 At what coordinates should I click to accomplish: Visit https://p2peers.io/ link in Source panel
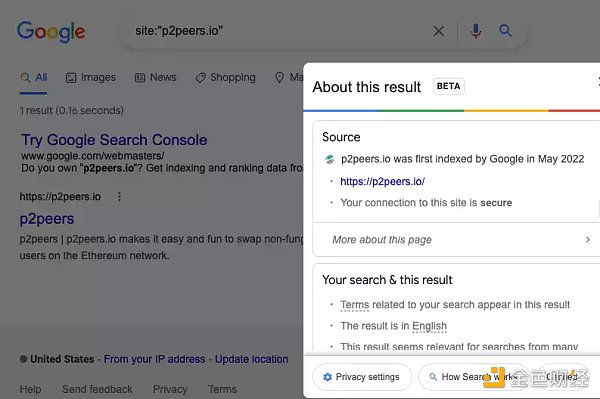383,181
